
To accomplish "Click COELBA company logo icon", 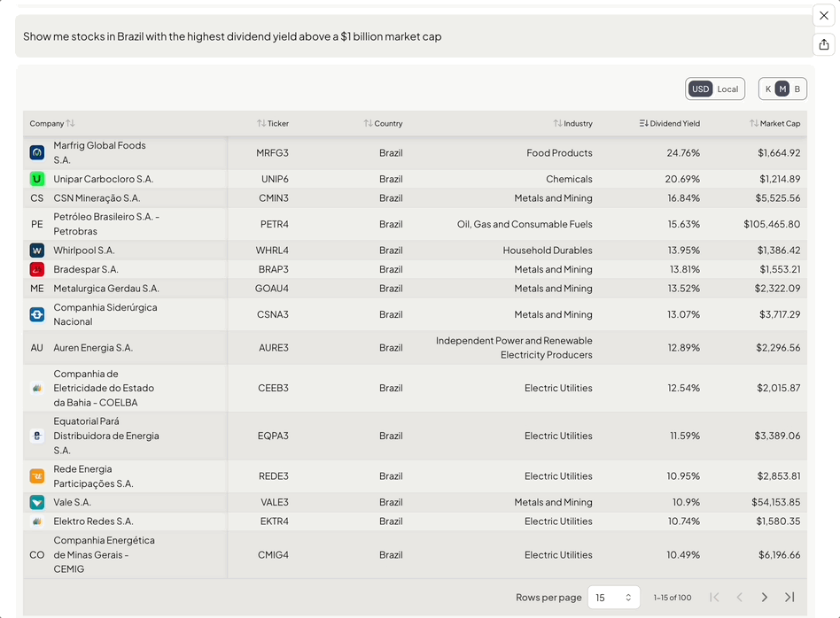I will [x=37, y=388].
